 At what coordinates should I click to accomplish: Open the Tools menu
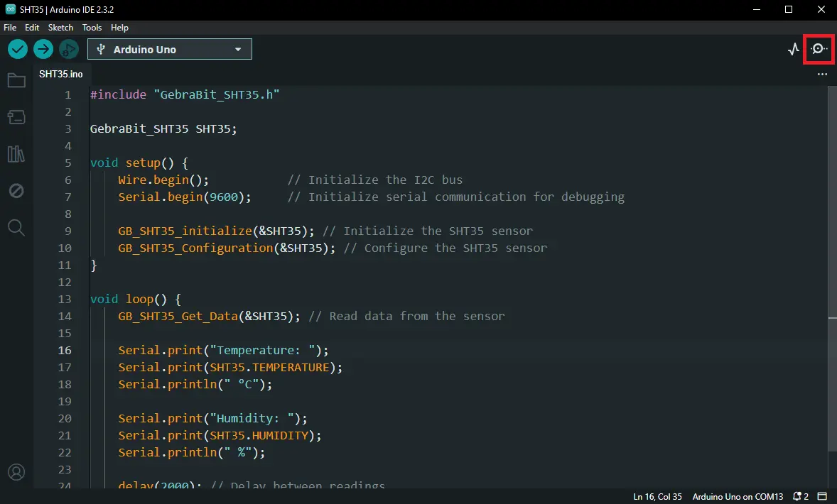coord(92,28)
